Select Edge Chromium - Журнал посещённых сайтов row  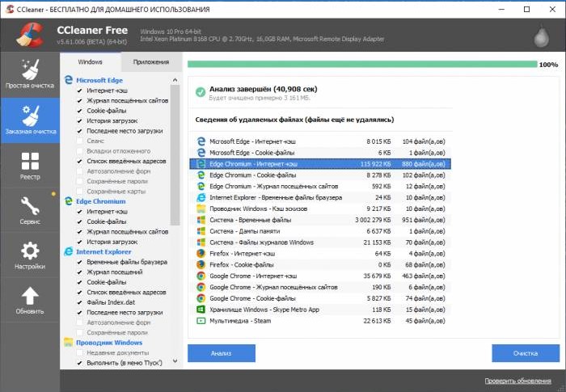click(x=320, y=186)
